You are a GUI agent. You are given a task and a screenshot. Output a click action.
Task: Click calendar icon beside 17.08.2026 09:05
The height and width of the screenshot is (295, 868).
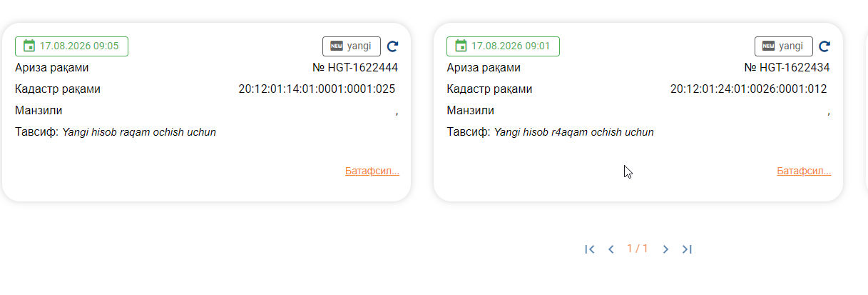click(x=29, y=46)
